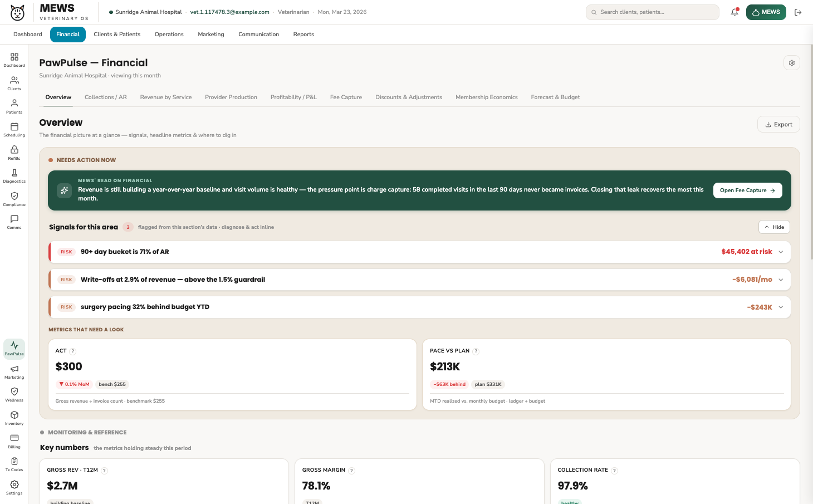
Task: Click the Pace vs Plan $213K card
Action: click(607, 375)
